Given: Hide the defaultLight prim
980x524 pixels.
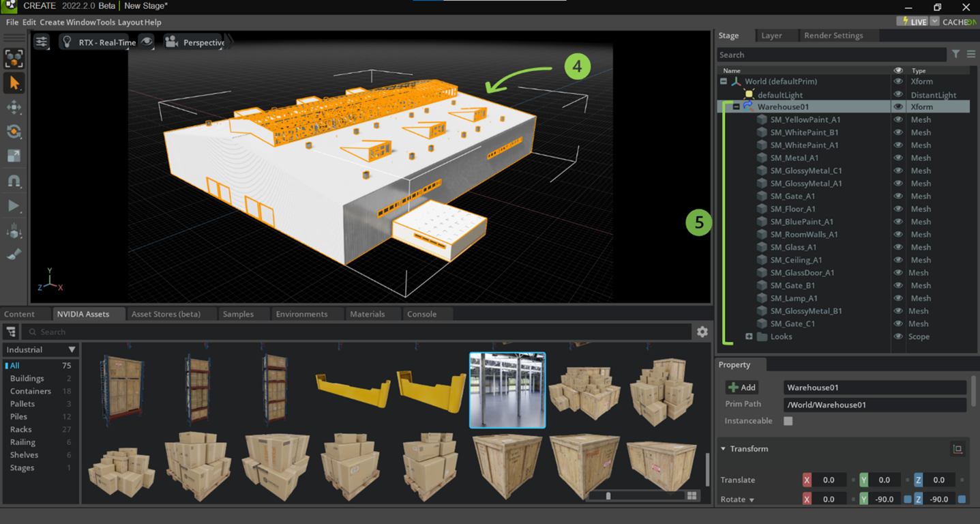Looking at the screenshot, I should [898, 95].
